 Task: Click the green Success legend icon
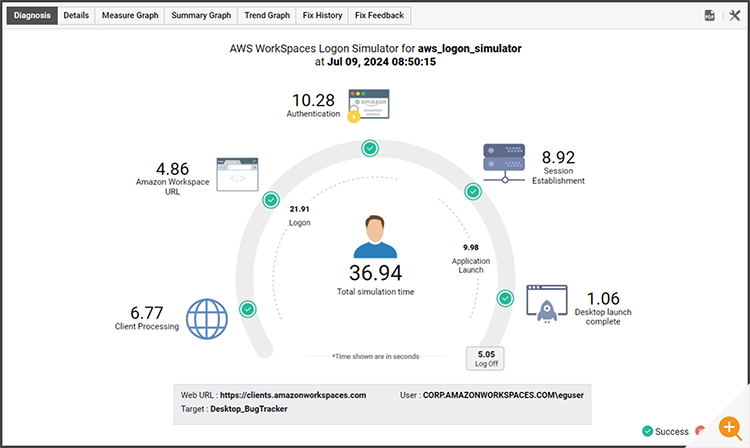pyautogui.click(x=647, y=431)
